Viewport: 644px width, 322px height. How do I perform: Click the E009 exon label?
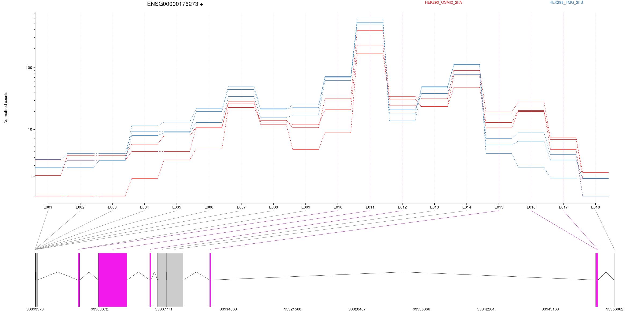point(306,207)
